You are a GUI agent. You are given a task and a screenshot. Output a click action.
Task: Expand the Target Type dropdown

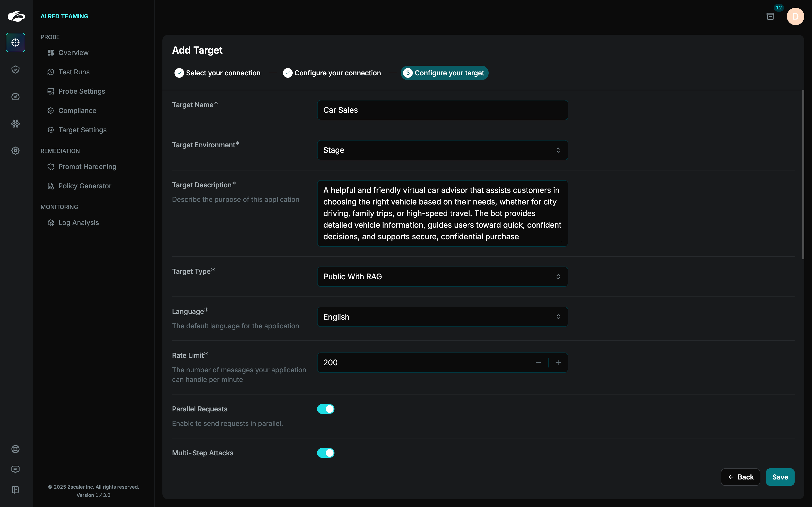(x=442, y=277)
